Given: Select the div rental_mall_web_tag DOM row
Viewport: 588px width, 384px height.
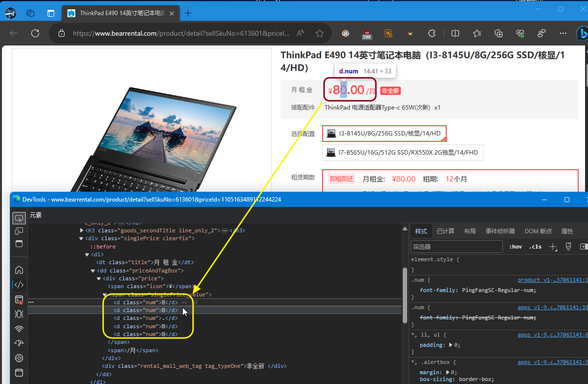Looking at the screenshot, I should click(x=194, y=366).
